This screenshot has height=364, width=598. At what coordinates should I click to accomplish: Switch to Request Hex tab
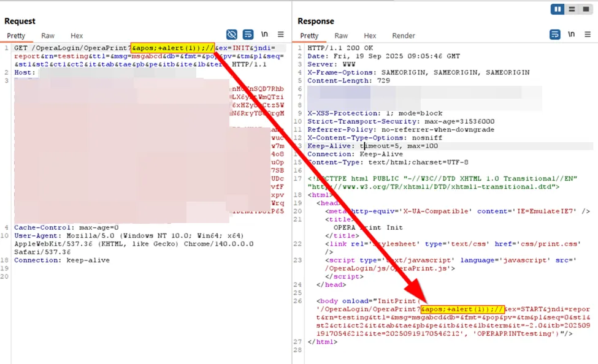click(x=77, y=36)
